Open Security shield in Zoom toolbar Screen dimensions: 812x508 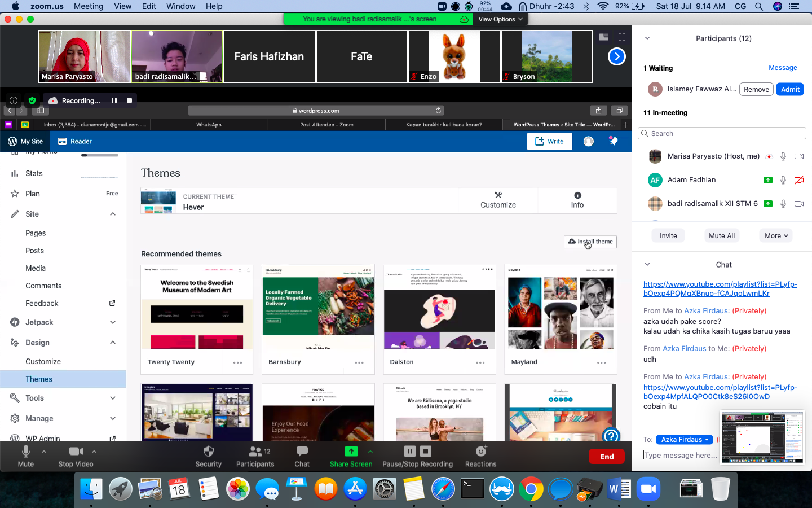click(209, 456)
